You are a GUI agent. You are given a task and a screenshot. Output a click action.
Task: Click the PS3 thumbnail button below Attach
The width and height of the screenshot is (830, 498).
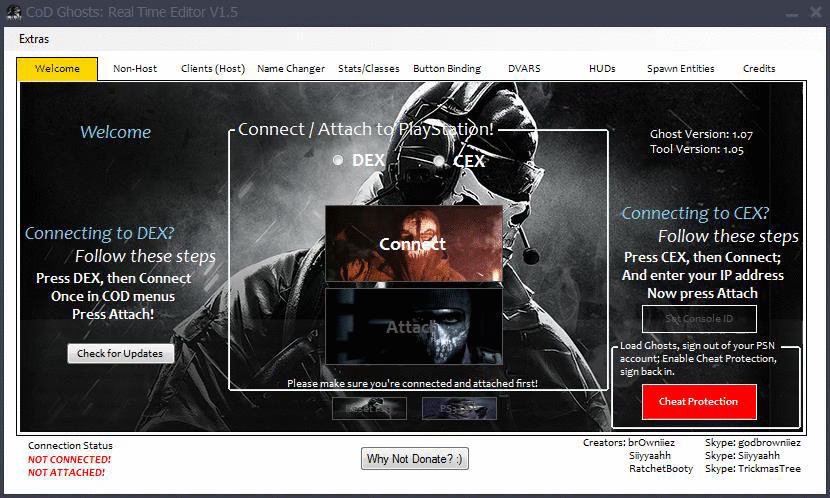(x=459, y=409)
